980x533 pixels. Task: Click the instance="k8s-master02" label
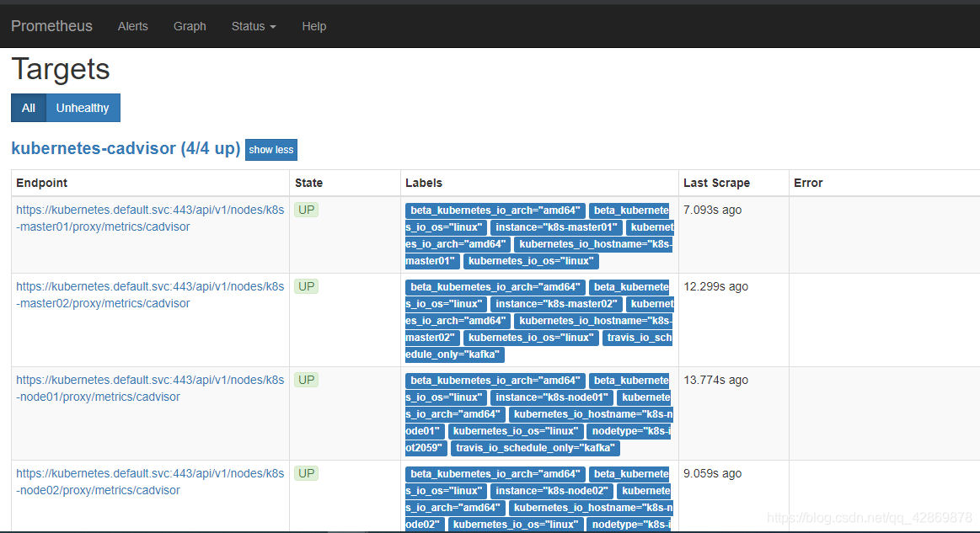point(556,304)
